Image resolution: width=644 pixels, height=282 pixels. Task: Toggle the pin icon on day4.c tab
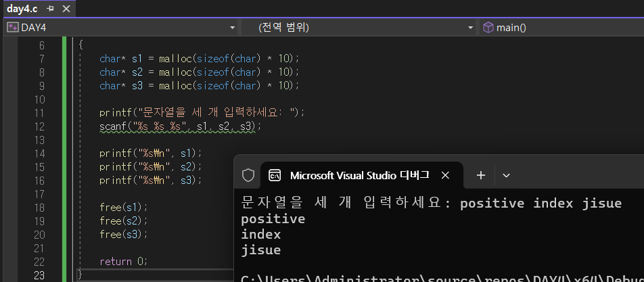click(51, 9)
